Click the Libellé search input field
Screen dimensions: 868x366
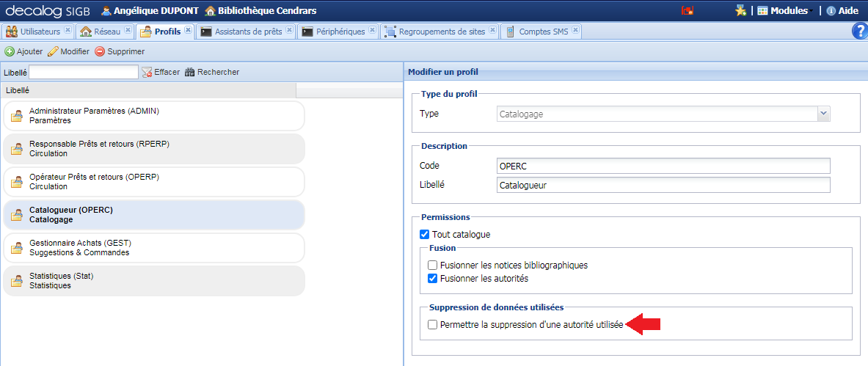tap(83, 72)
